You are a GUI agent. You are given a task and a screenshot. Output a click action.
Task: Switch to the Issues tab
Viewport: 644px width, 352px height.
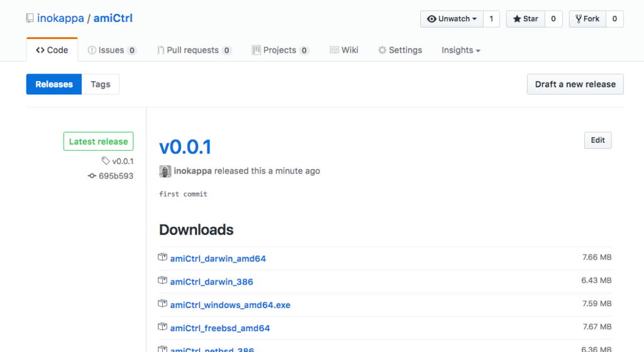pos(112,50)
